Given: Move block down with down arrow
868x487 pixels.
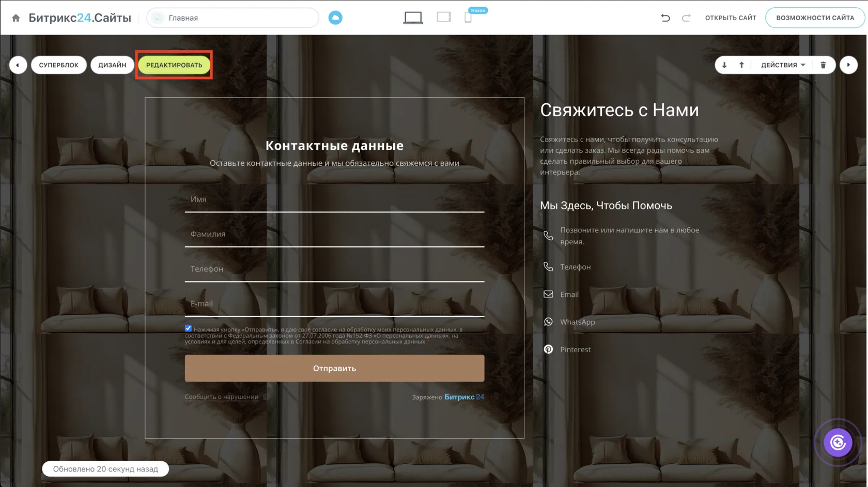Looking at the screenshot, I should [x=724, y=65].
